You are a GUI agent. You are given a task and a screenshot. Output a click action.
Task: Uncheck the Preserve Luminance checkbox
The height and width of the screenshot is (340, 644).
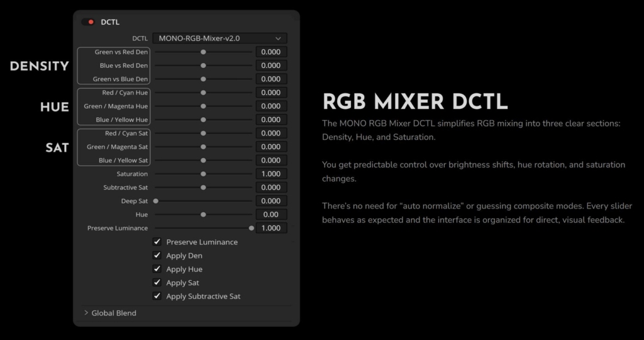[x=157, y=242]
